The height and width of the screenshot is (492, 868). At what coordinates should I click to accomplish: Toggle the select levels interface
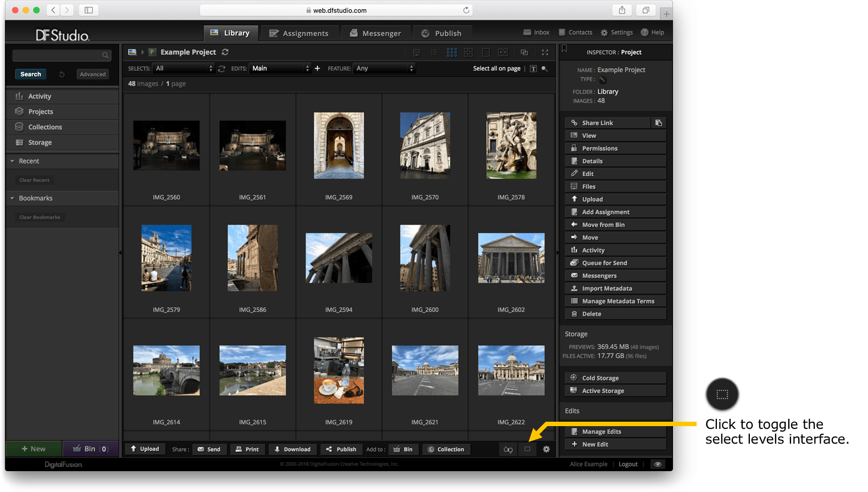coord(527,449)
